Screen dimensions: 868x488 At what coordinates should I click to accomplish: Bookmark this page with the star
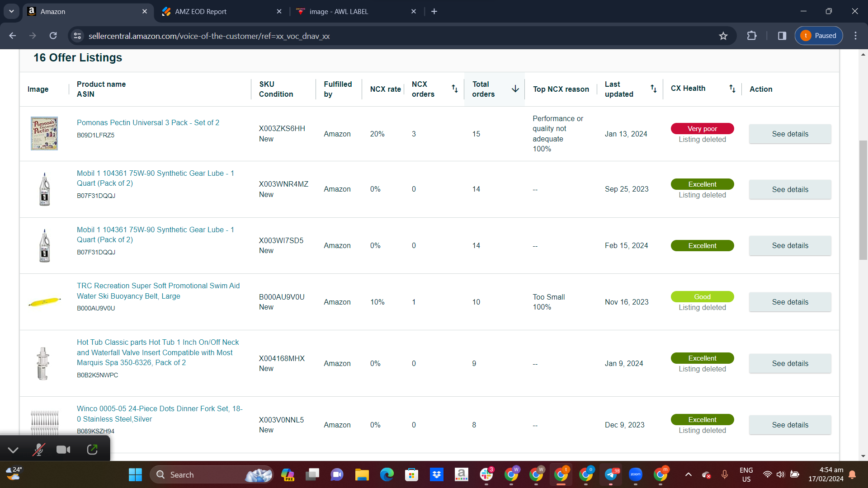tap(723, 36)
